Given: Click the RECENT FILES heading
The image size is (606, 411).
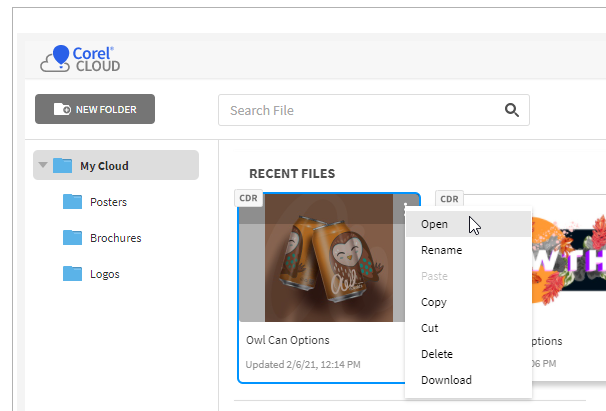Looking at the screenshot, I should (292, 174).
